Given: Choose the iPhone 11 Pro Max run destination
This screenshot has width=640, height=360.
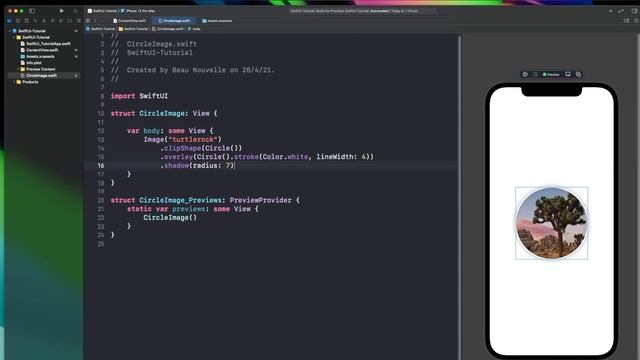Looking at the screenshot, I should [x=138, y=11].
